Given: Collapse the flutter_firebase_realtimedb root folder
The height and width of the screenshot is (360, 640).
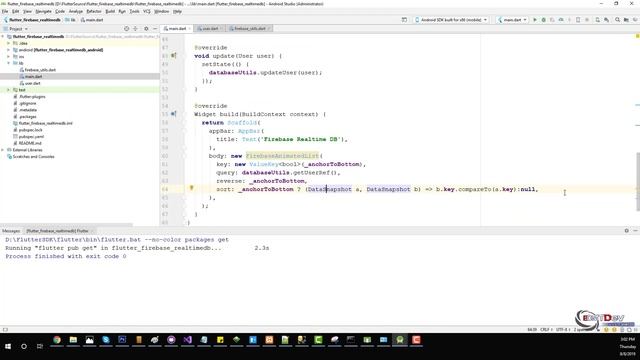Looking at the screenshot, I should 3,36.
